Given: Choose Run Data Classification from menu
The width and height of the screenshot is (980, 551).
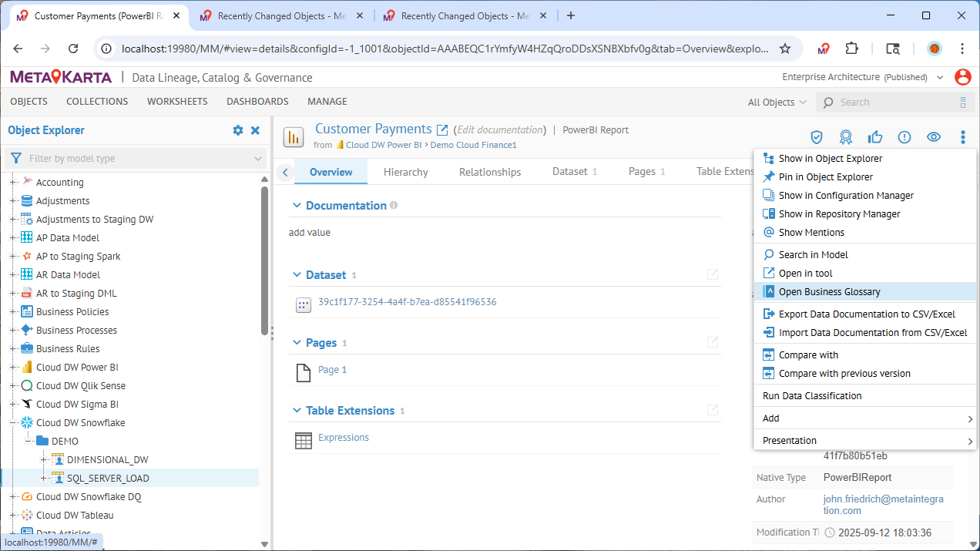Looking at the screenshot, I should point(812,395).
